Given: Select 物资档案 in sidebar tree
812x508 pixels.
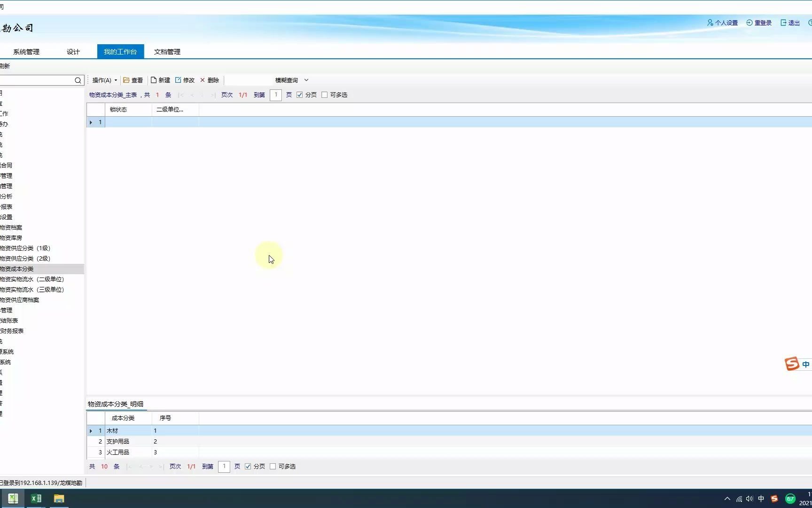Looking at the screenshot, I should [x=11, y=228].
